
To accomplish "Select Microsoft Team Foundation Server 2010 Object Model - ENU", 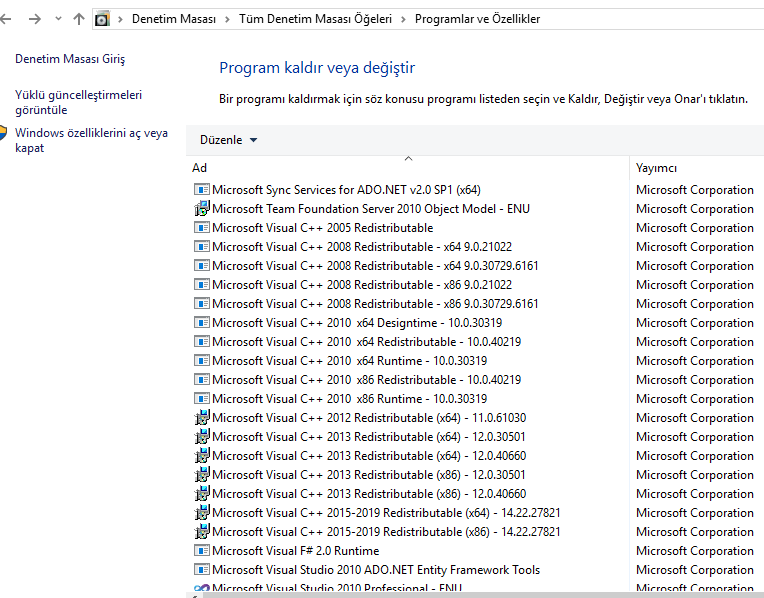I will 371,209.
